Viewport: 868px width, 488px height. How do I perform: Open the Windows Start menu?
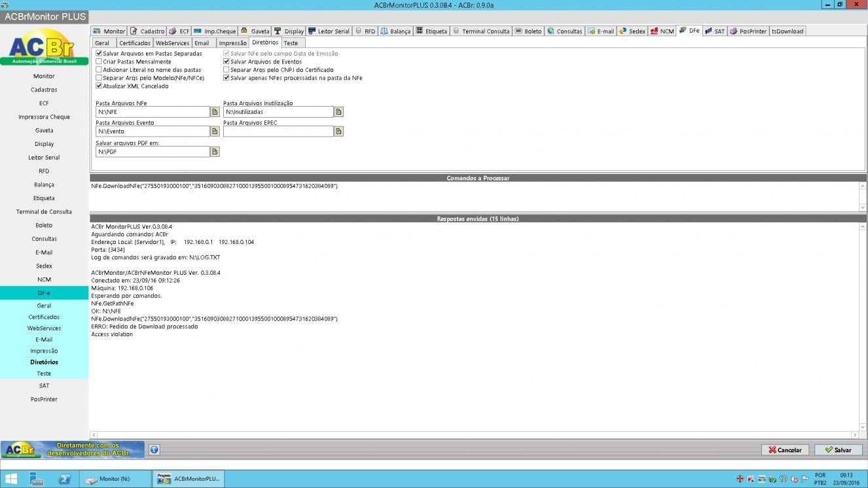click(11, 479)
